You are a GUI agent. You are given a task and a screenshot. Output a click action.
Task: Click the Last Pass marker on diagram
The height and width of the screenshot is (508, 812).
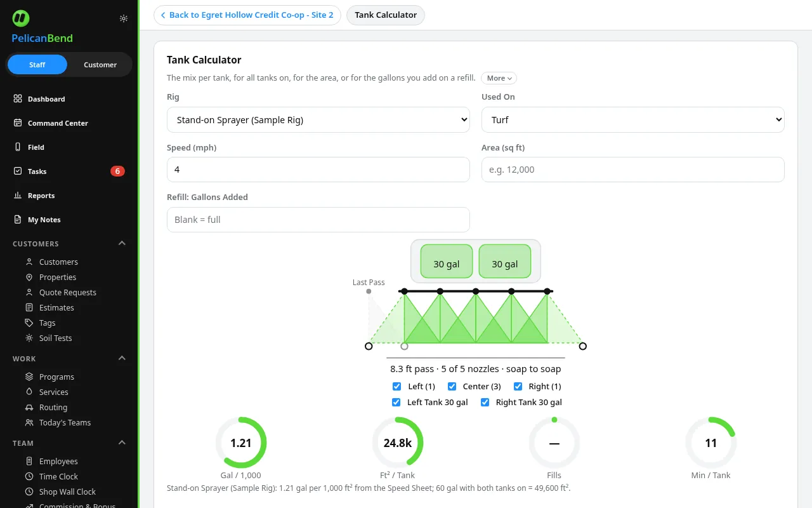369,291
